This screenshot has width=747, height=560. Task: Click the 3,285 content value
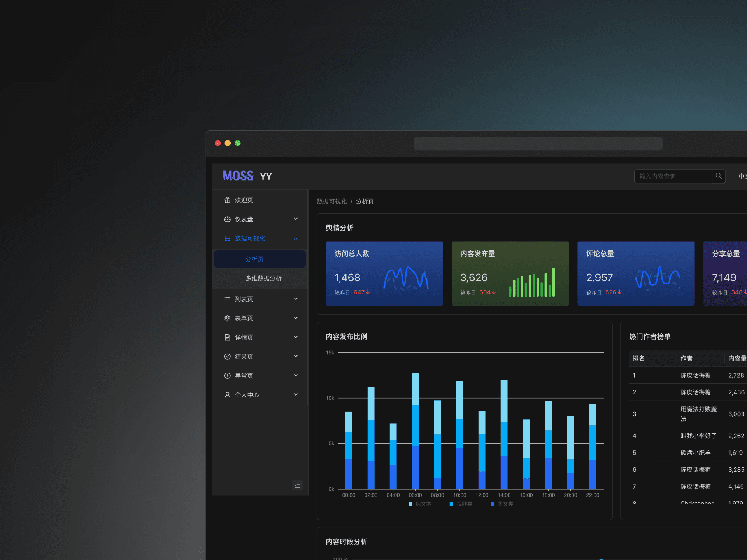click(736, 470)
